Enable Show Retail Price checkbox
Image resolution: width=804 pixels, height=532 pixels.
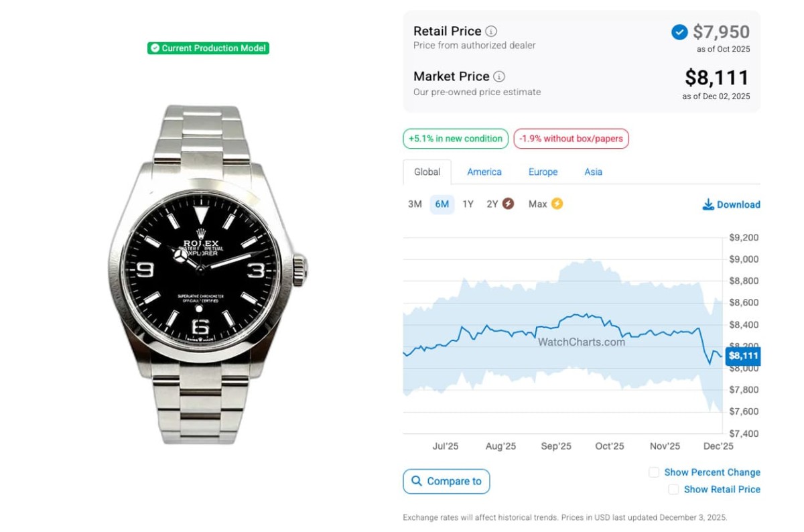click(673, 490)
